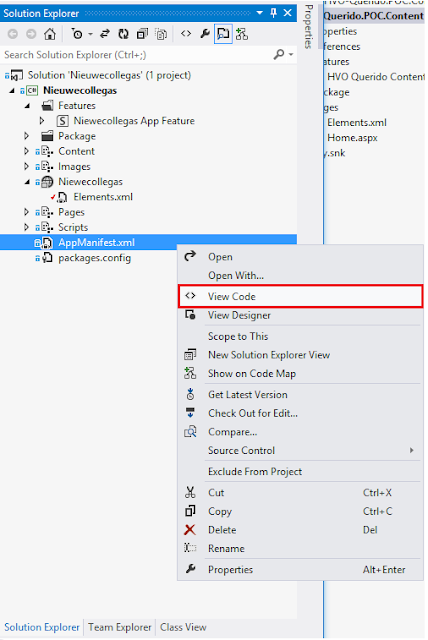Choose Check Out for Edit...

300,413
